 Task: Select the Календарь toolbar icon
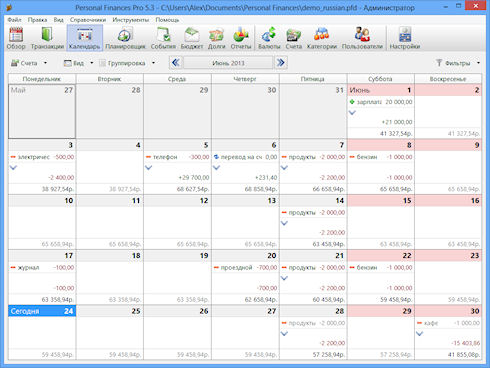point(84,38)
